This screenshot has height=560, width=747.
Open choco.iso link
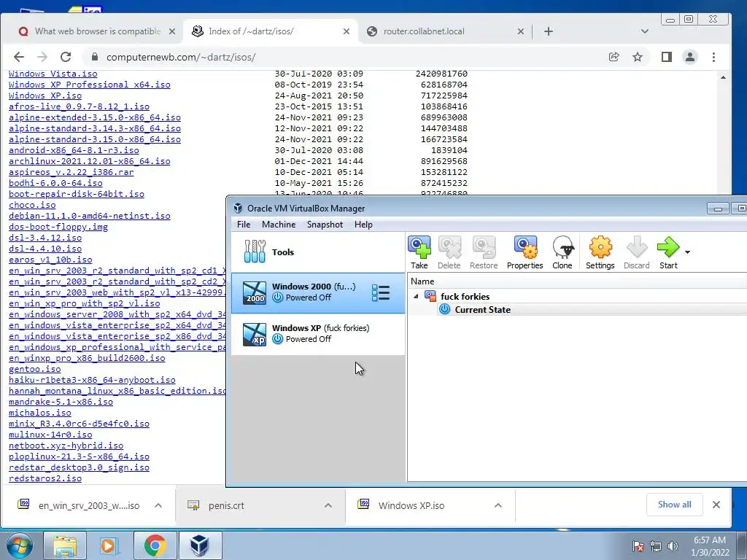(32, 205)
